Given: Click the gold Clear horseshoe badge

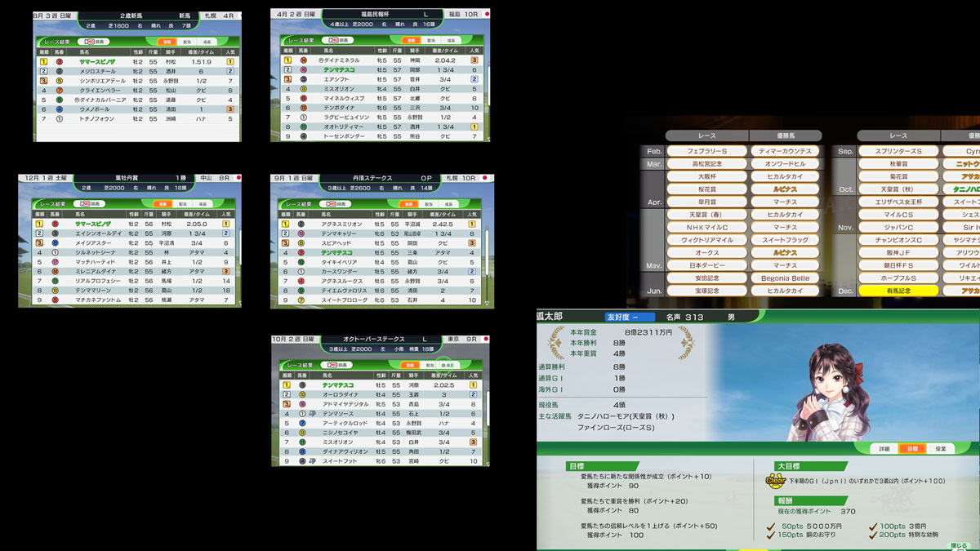Looking at the screenshot, I should 775,482.
